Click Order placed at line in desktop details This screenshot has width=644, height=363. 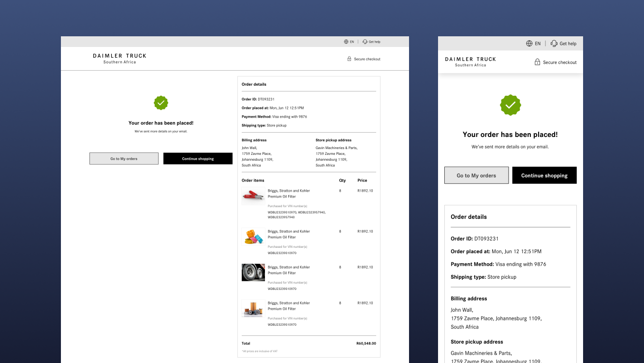(x=273, y=108)
